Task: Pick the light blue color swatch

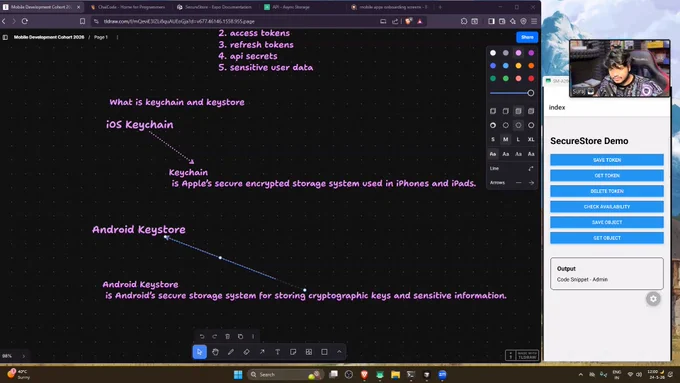Action: coord(506,66)
